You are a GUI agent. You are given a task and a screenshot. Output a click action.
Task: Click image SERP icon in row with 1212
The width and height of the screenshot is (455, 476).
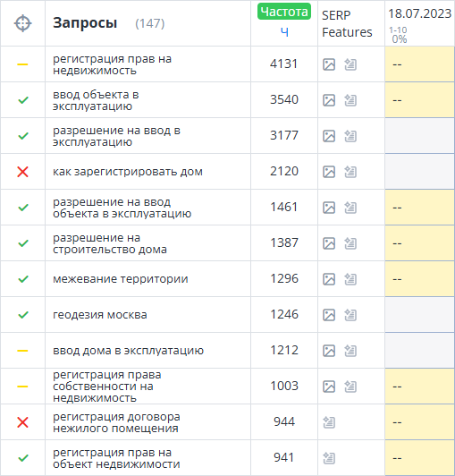click(329, 351)
